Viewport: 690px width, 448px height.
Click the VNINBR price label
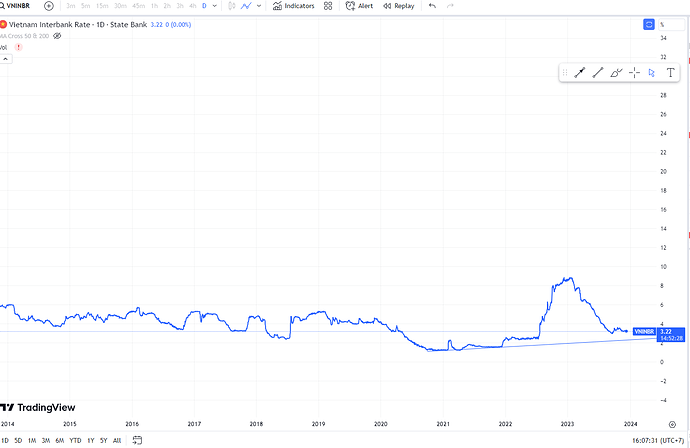(644, 331)
